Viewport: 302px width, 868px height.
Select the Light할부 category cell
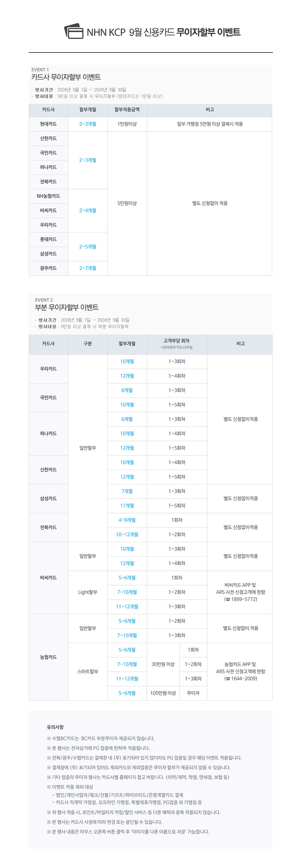(88, 592)
